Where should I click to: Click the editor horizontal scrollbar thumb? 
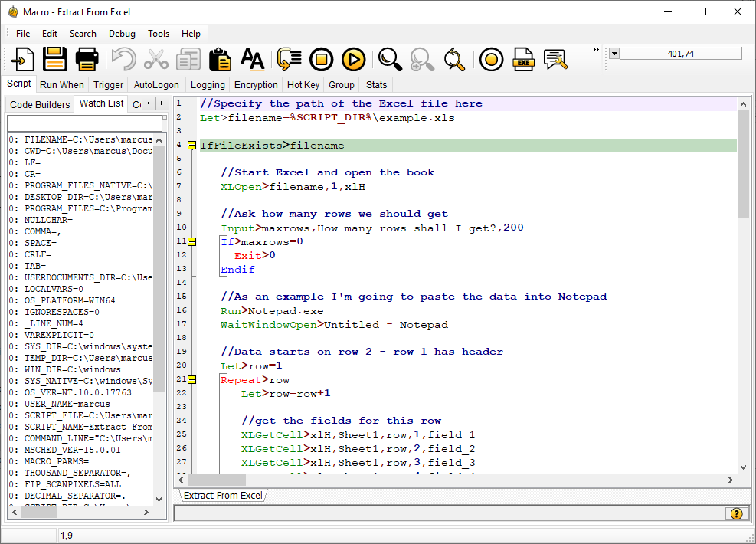click(217, 480)
